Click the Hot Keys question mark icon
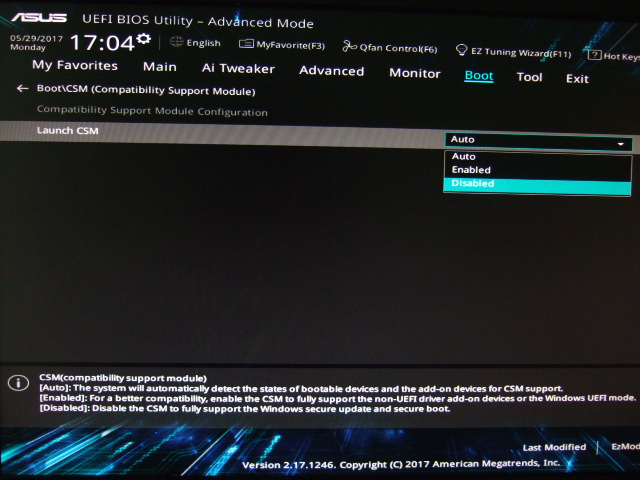The width and height of the screenshot is (640, 480). click(x=594, y=55)
